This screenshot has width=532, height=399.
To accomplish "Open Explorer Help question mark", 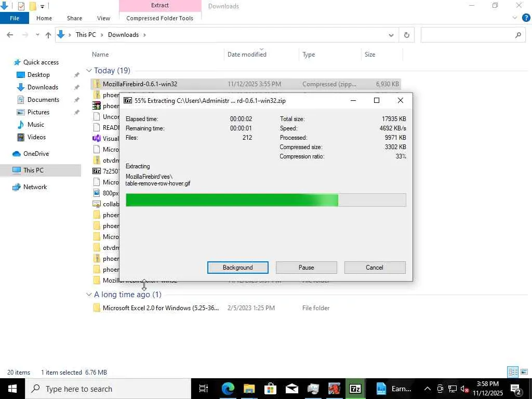I will click(526, 18).
